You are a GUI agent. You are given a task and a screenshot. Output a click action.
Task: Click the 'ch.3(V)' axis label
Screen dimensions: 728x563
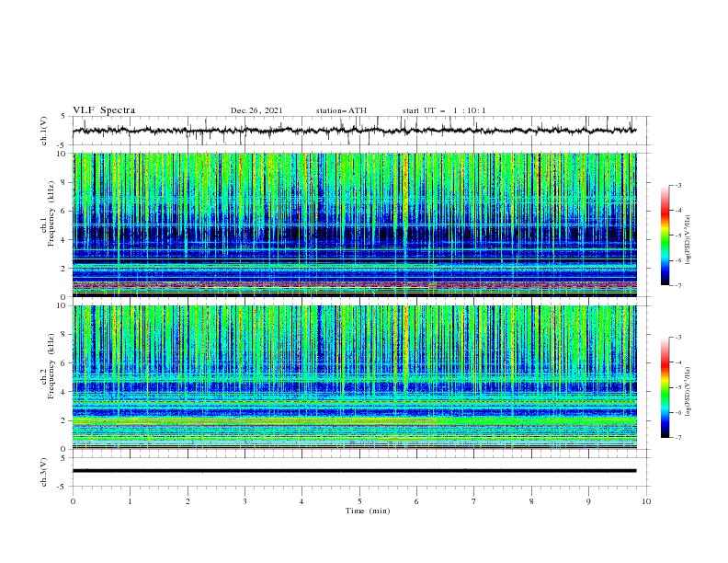coord(44,472)
